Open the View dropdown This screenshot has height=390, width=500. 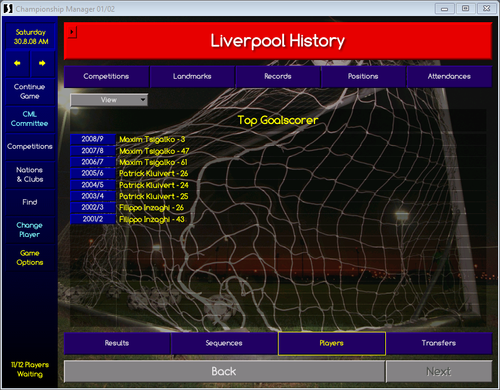coord(109,100)
